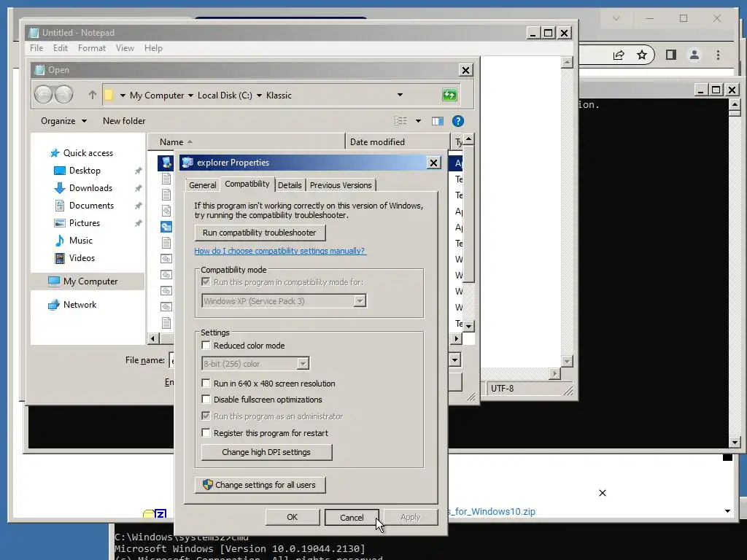Go up one folder level arrow
This screenshot has height=560, width=747.
(x=93, y=95)
